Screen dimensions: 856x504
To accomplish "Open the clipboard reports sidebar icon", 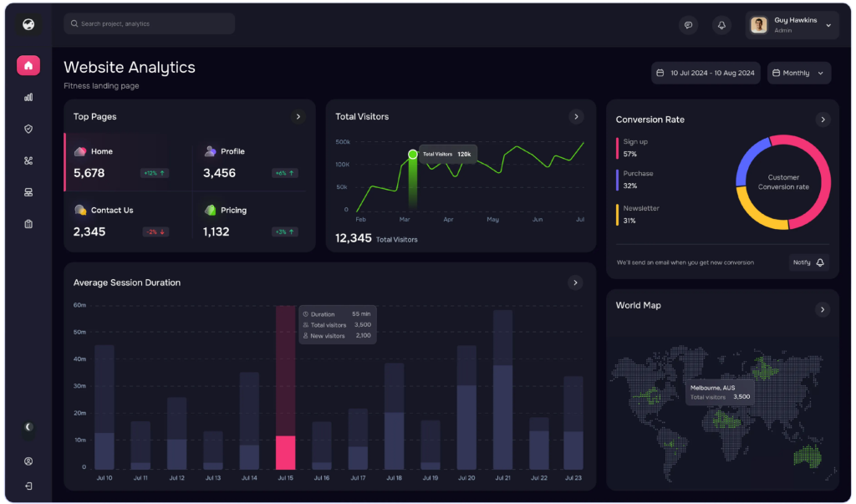I will (x=28, y=224).
